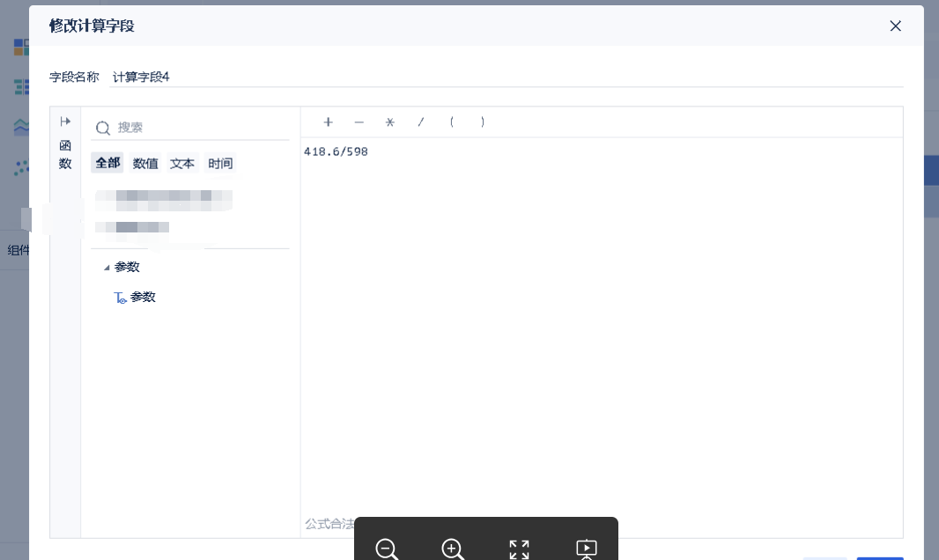This screenshot has width=939, height=560.
Task: Select the 参数 text parameter item
Action: [x=143, y=297]
